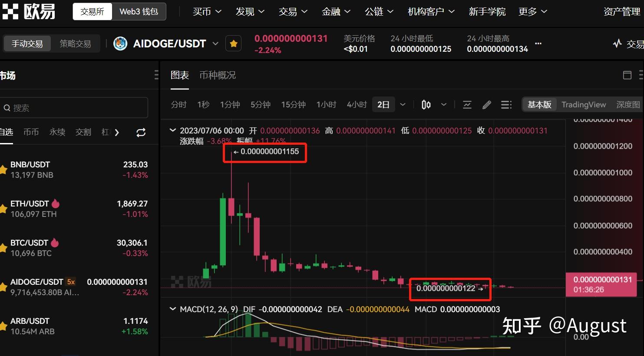644x356 pixels.
Task: Select candlestick chart type icon
Action: tap(426, 105)
